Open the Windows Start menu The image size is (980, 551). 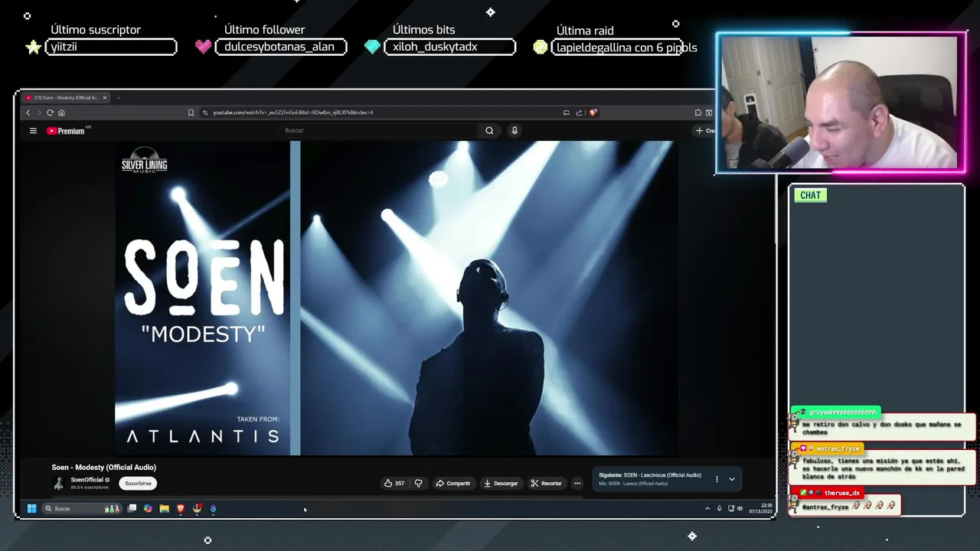[31, 508]
